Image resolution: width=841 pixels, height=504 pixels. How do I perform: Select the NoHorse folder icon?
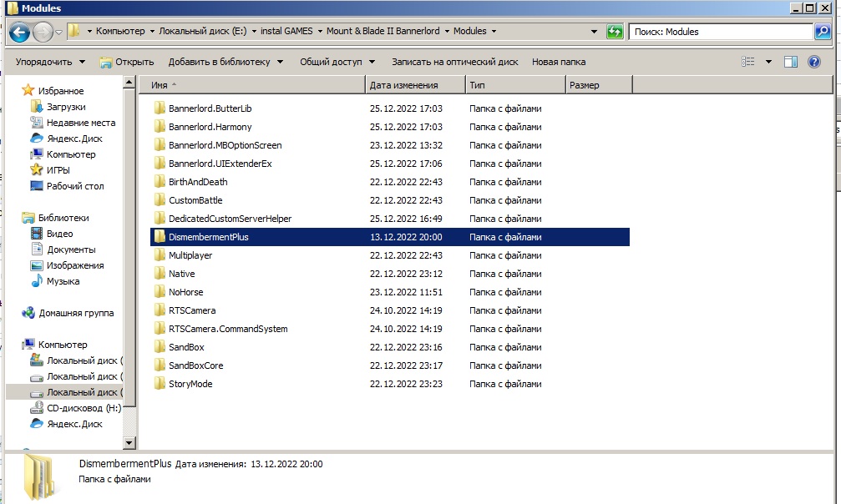(160, 292)
